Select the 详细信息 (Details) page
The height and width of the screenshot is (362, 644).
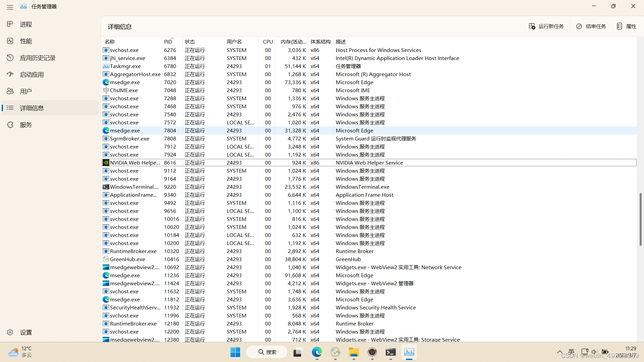pyautogui.click(x=50, y=108)
